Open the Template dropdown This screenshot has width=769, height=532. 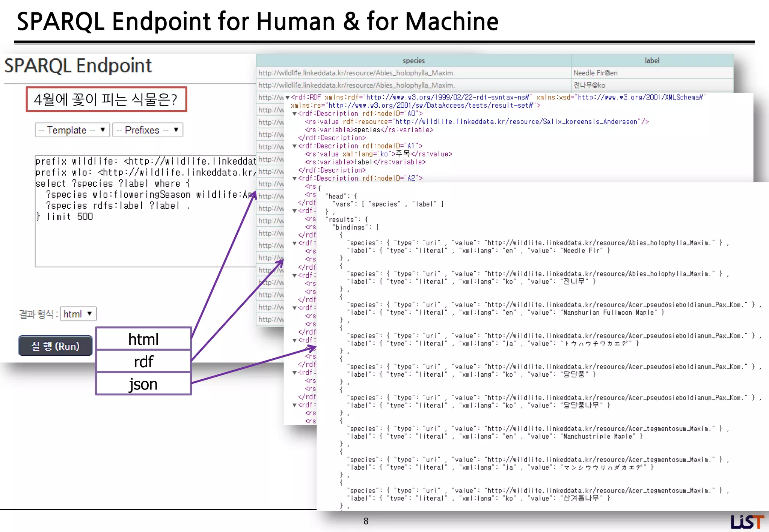point(72,130)
